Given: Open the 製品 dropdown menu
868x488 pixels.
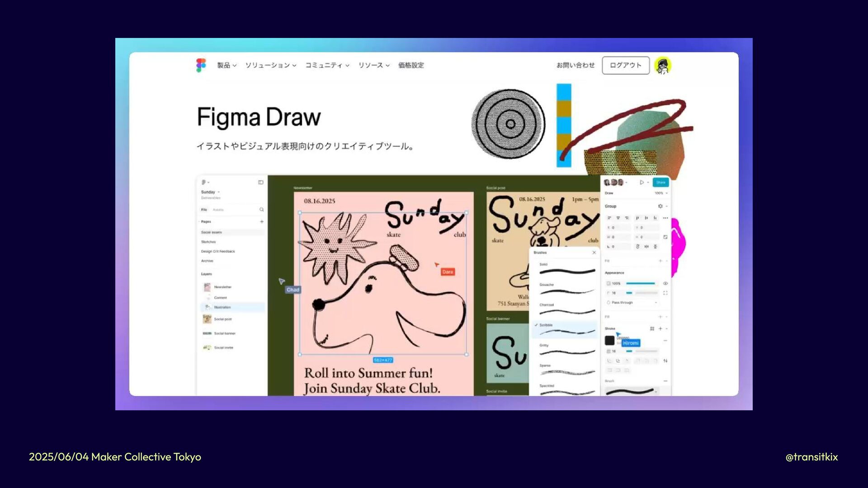Looking at the screenshot, I should 226,66.
